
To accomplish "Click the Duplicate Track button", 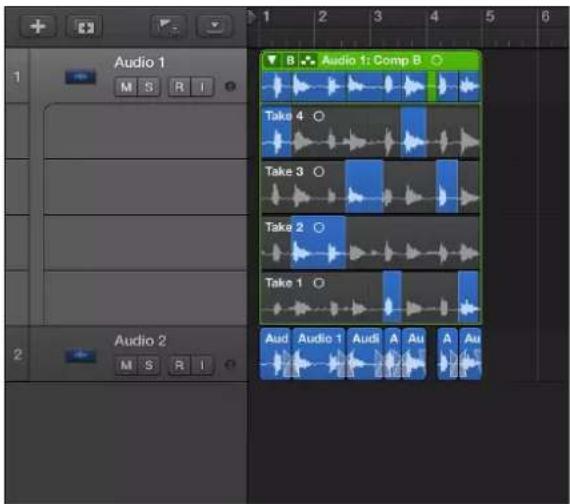I will [85, 27].
